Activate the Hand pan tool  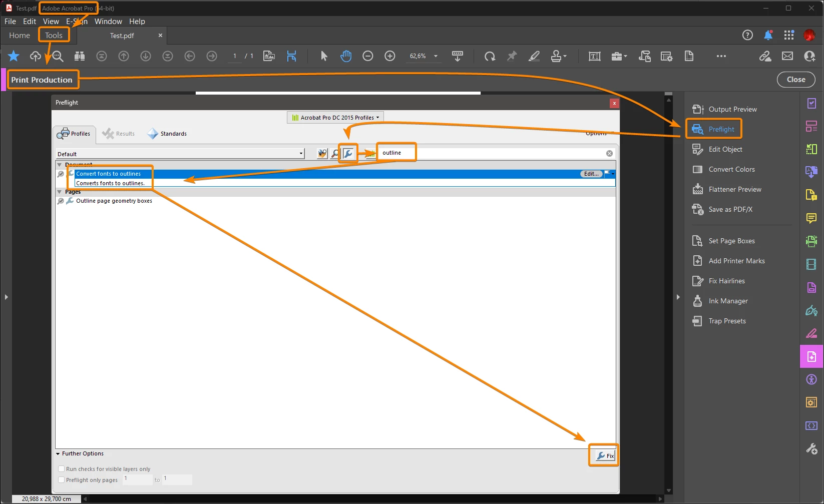pos(346,56)
